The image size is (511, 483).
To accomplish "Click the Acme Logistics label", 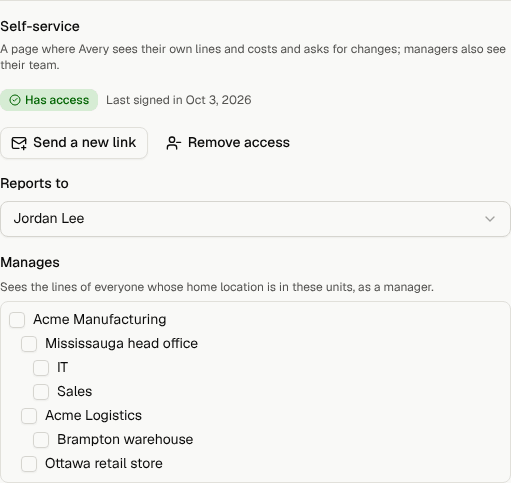I will tap(93, 415).
